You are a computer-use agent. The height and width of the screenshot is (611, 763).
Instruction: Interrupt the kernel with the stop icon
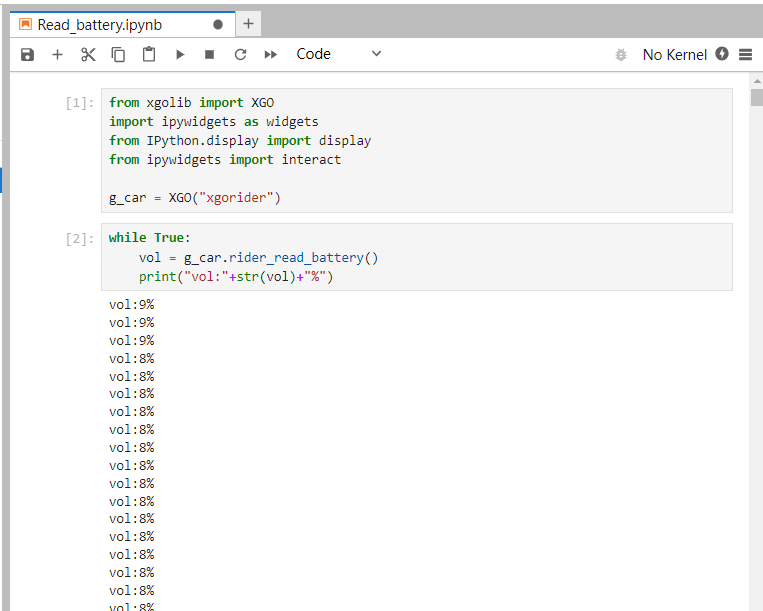click(210, 54)
